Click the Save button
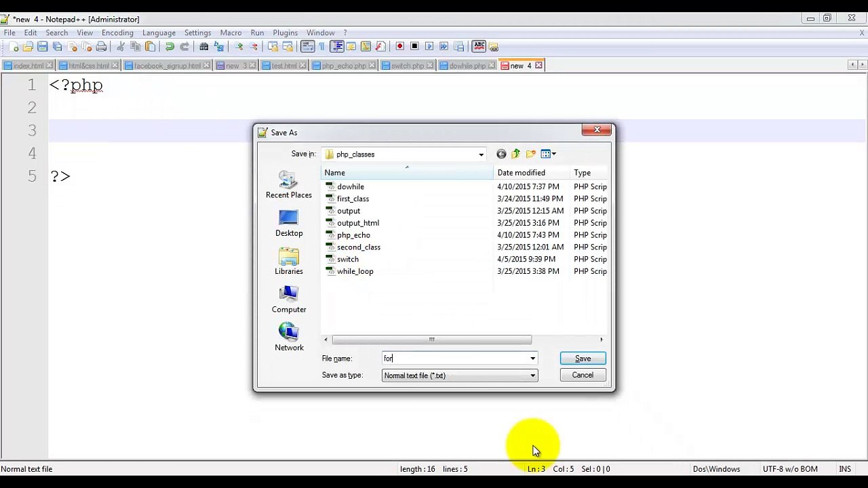The width and height of the screenshot is (868, 488). [x=583, y=359]
